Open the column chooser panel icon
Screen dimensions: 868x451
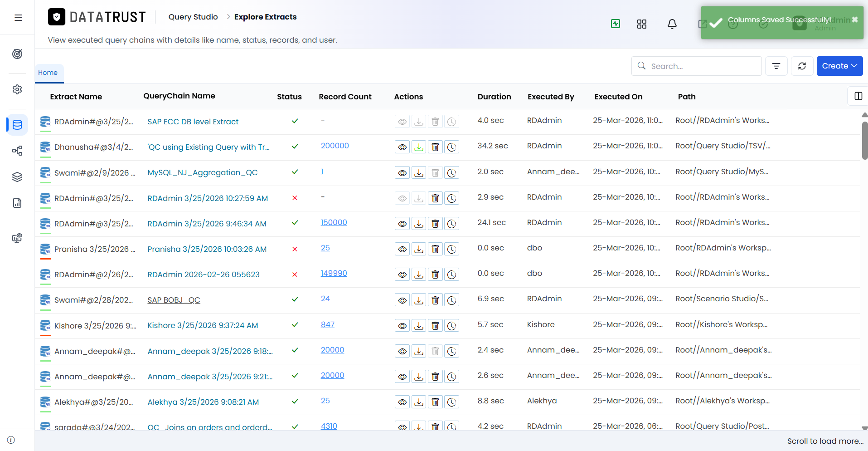pyautogui.click(x=858, y=96)
